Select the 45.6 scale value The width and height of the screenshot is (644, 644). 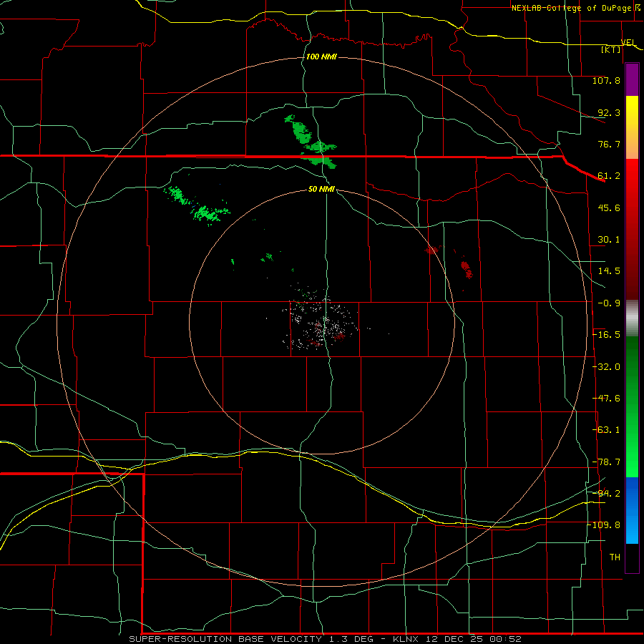click(609, 208)
